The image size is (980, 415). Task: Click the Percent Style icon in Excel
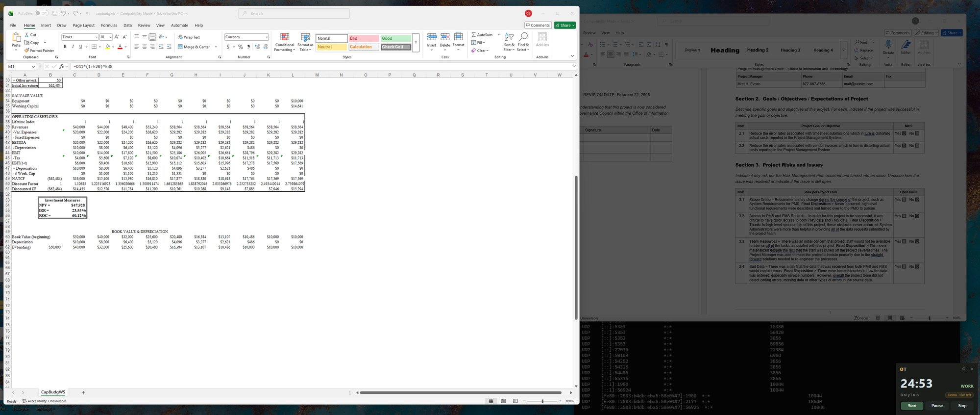pyautogui.click(x=241, y=47)
